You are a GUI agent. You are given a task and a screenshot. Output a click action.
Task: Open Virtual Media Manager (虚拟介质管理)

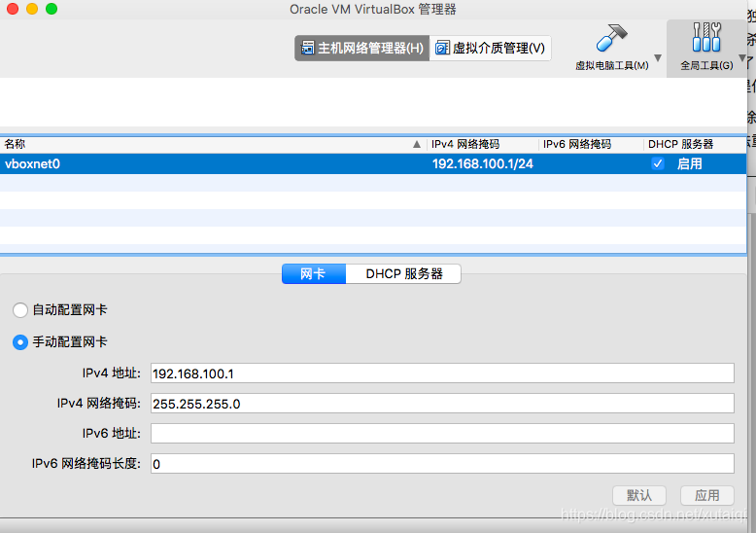click(490, 48)
